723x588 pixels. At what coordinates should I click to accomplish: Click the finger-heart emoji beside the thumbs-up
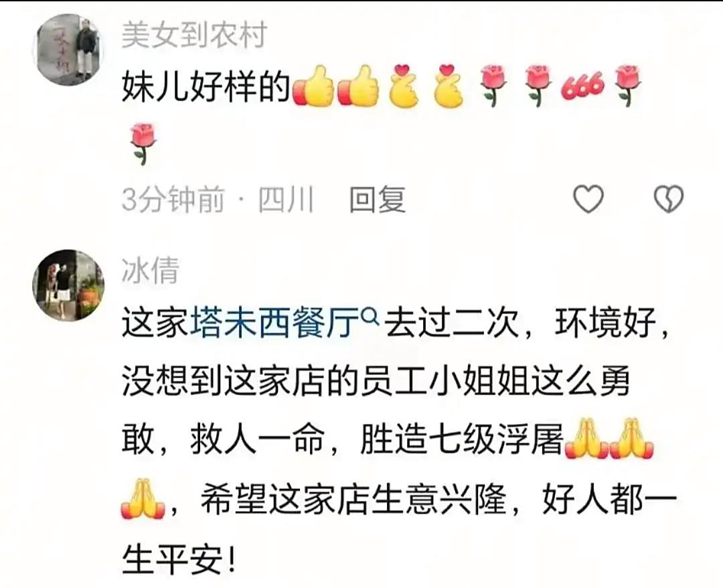(402, 86)
